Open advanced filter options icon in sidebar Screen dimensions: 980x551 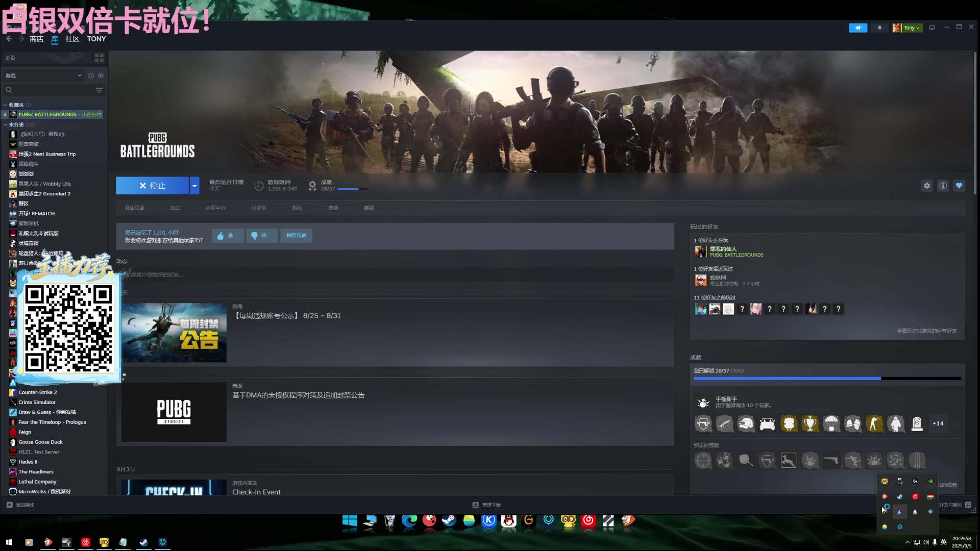[x=99, y=90]
